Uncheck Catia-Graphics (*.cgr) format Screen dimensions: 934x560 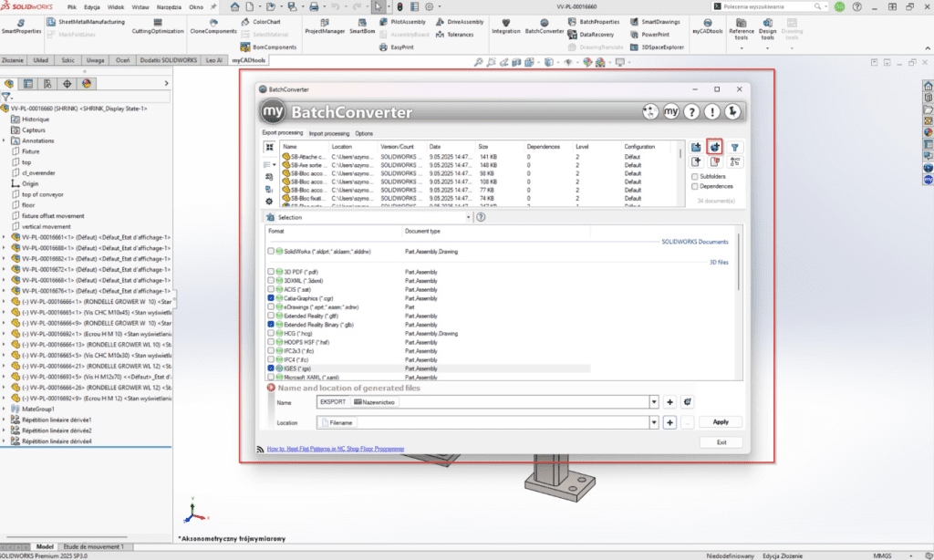(x=271, y=298)
